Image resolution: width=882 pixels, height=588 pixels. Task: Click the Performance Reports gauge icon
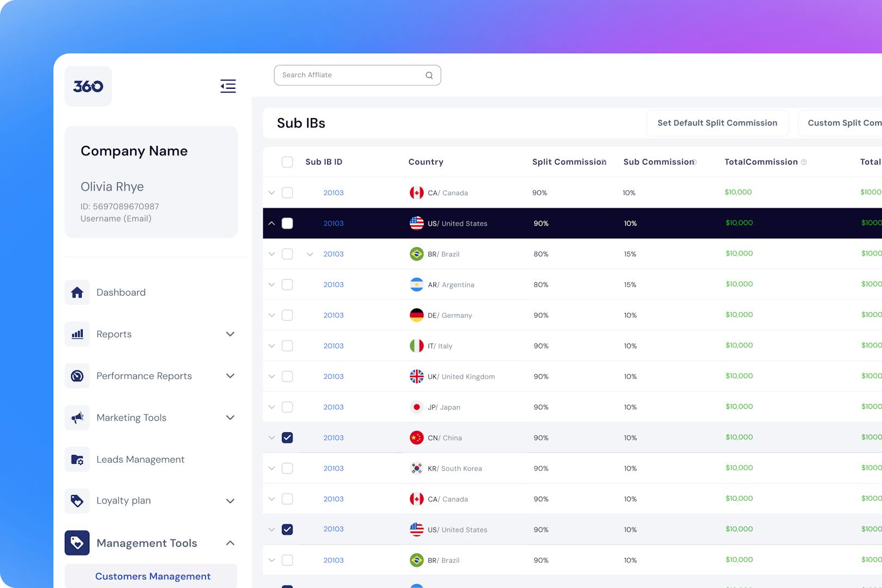click(x=77, y=376)
